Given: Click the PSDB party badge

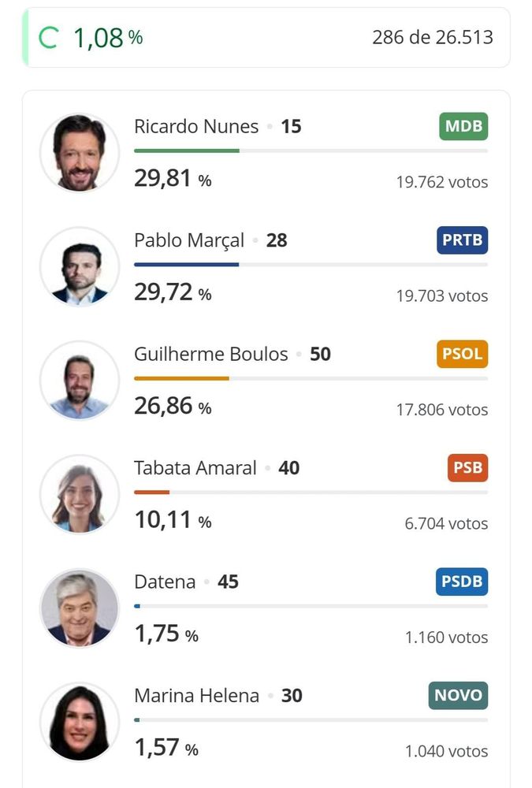Looking at the screenshot, I should pos(462,582).
